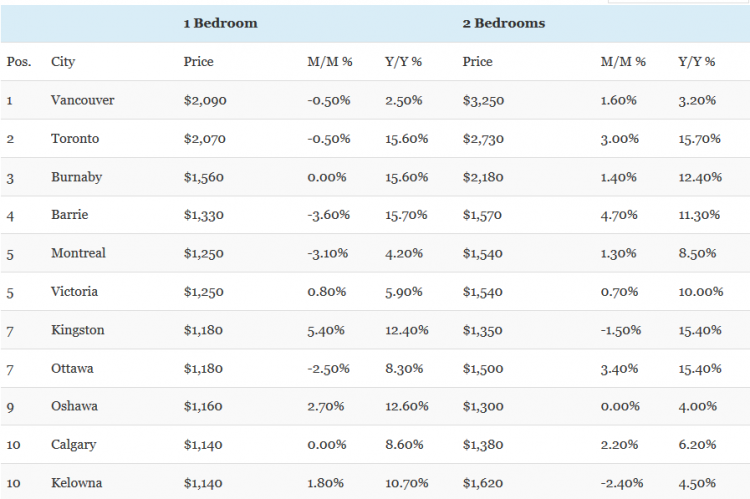Click the Pos. column header
This screenshot has height=499, width=750.
pyautogui.click(x=18, y=62)
